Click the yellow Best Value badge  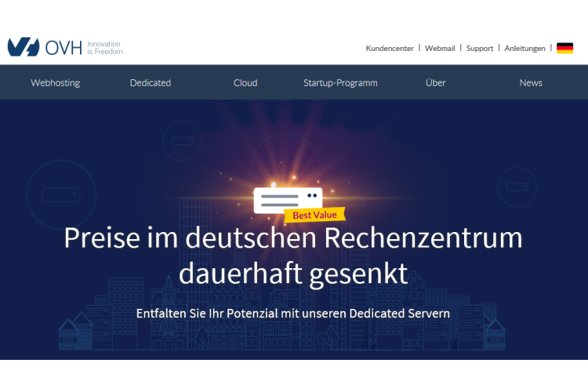click(x=314, y=214)
